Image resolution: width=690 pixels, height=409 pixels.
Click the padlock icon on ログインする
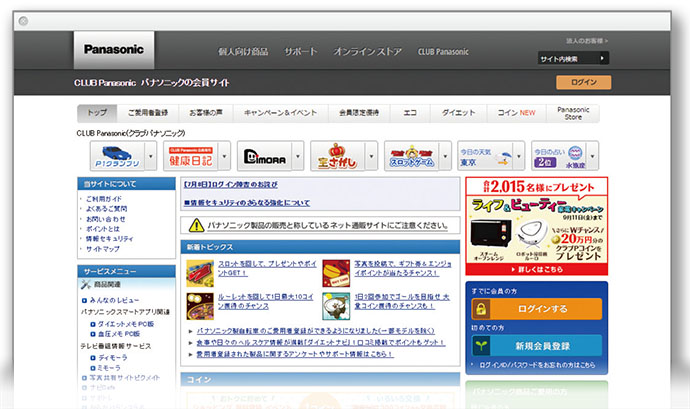[x=481, y=309]
